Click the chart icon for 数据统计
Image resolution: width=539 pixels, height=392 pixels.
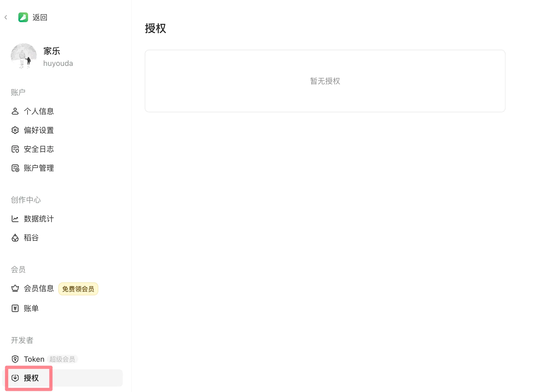[x=15, y=219]
